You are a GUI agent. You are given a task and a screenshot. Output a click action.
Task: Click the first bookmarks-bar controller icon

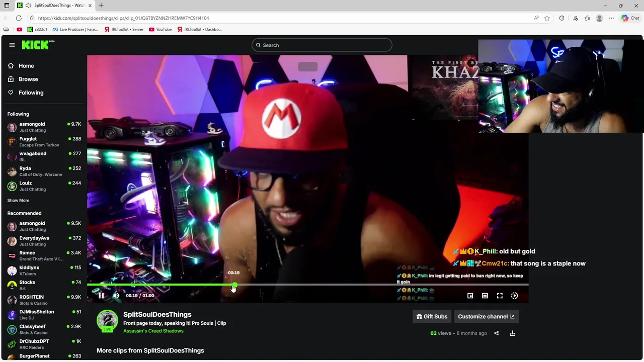coord(6,29)
